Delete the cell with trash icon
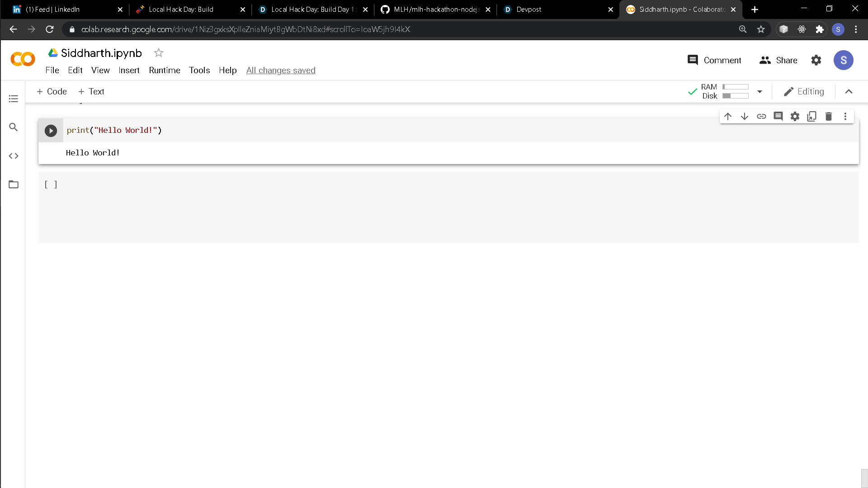The height and width of the screenshot is (488, 868). coord(829,116)
